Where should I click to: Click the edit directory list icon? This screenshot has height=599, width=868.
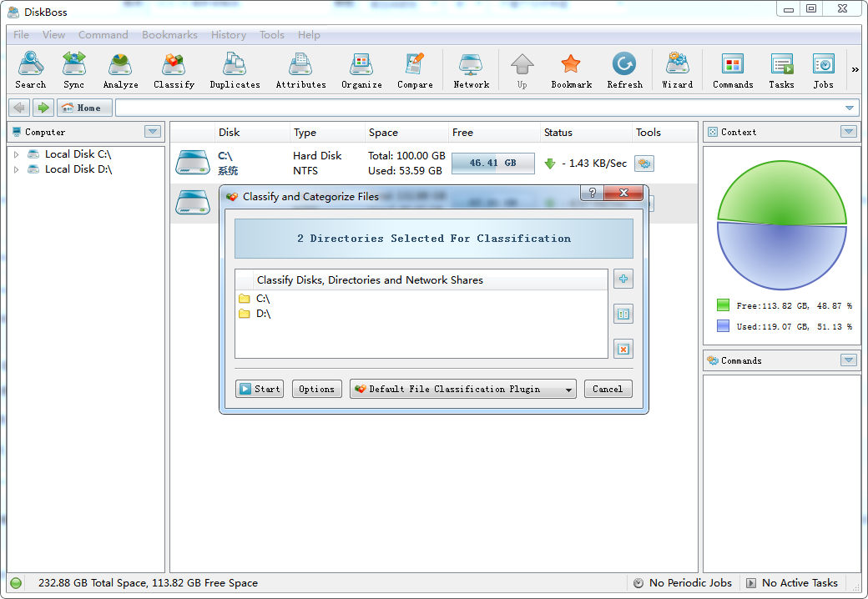[623, 315]
